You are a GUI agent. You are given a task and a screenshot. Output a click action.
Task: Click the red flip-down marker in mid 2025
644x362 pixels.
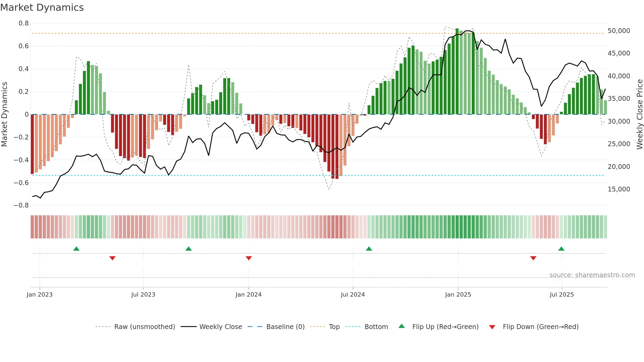pyautogui.click(x=533, y=258)
